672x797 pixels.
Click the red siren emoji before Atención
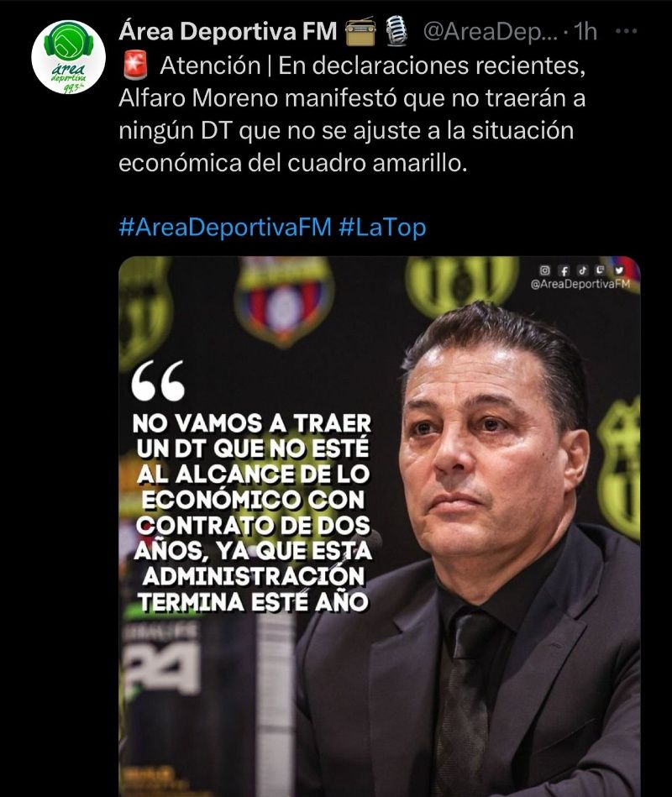point(136,65)
